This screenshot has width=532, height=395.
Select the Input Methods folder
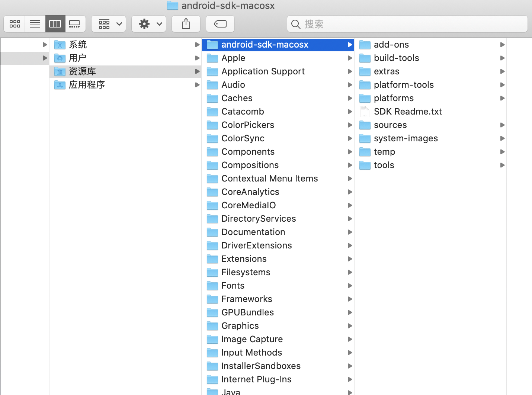pyautogui.click(x=278, y=353)
